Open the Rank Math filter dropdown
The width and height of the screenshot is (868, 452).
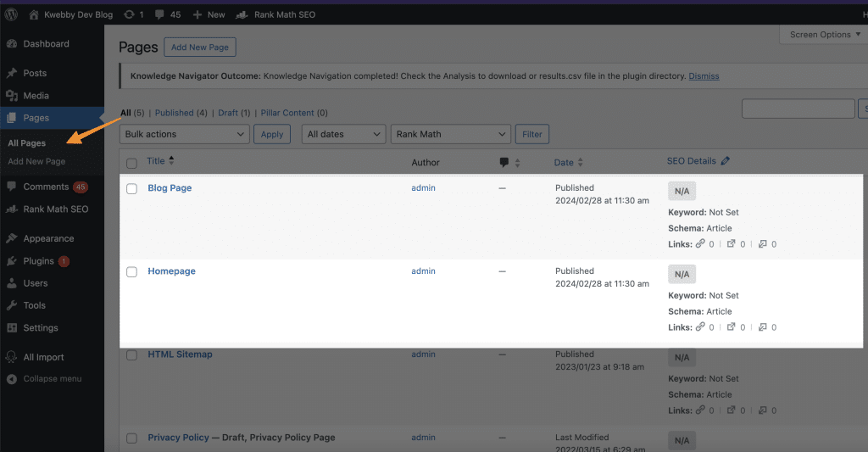click(451, 134)
